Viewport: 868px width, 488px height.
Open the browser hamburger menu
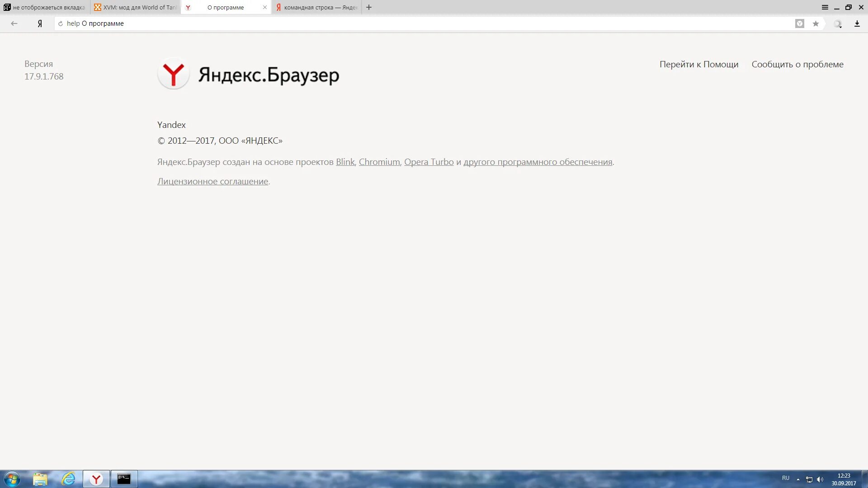pos(825,7)
